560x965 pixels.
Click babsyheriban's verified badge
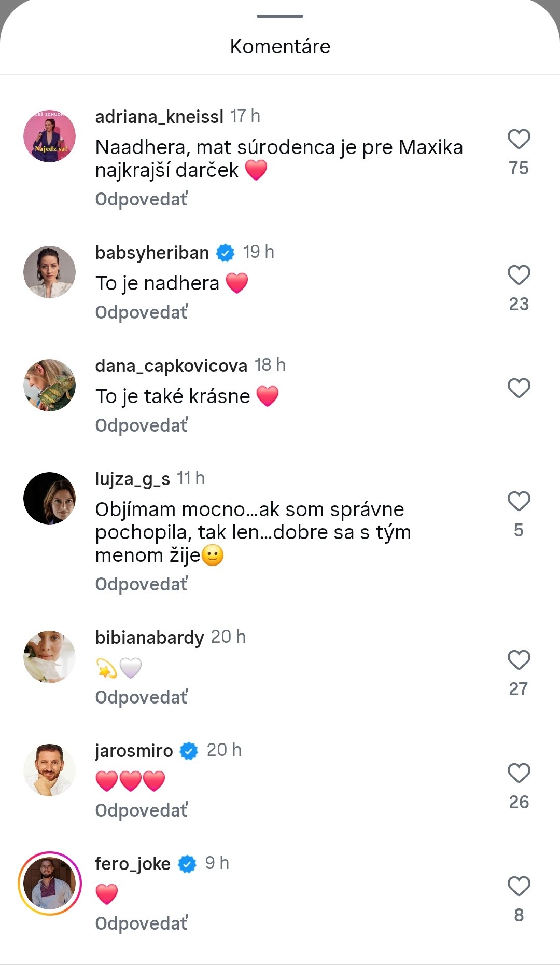(x=225, y=253)
